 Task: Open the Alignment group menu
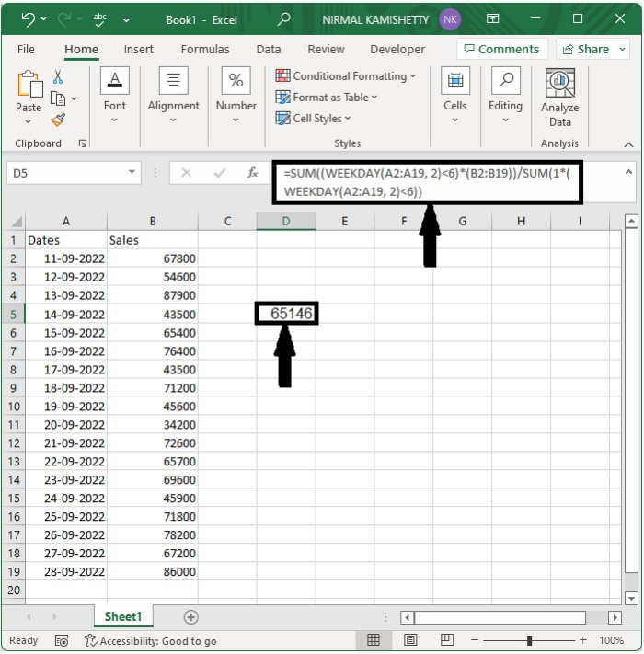(174, 95)
